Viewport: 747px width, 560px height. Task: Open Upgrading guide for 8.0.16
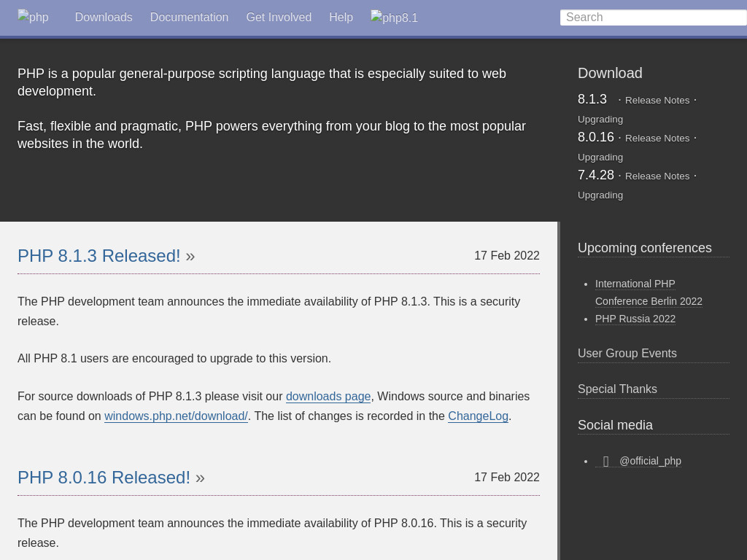point(600,157)
